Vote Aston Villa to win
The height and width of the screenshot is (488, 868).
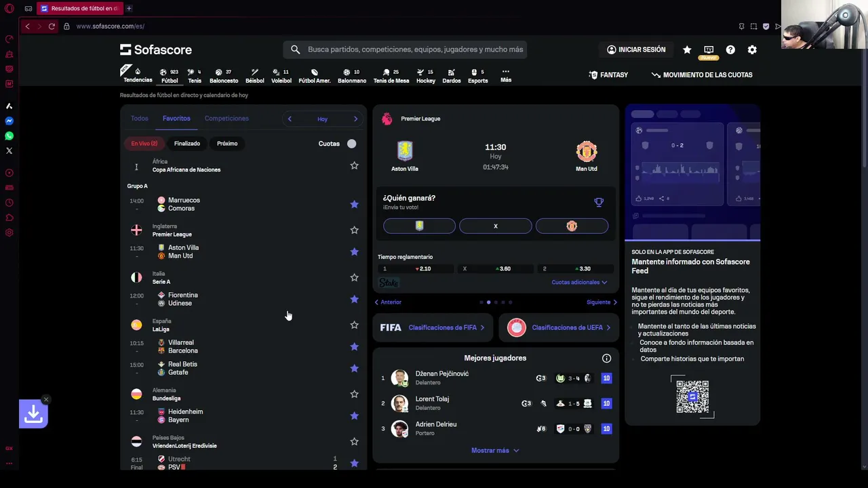point(419,226)
